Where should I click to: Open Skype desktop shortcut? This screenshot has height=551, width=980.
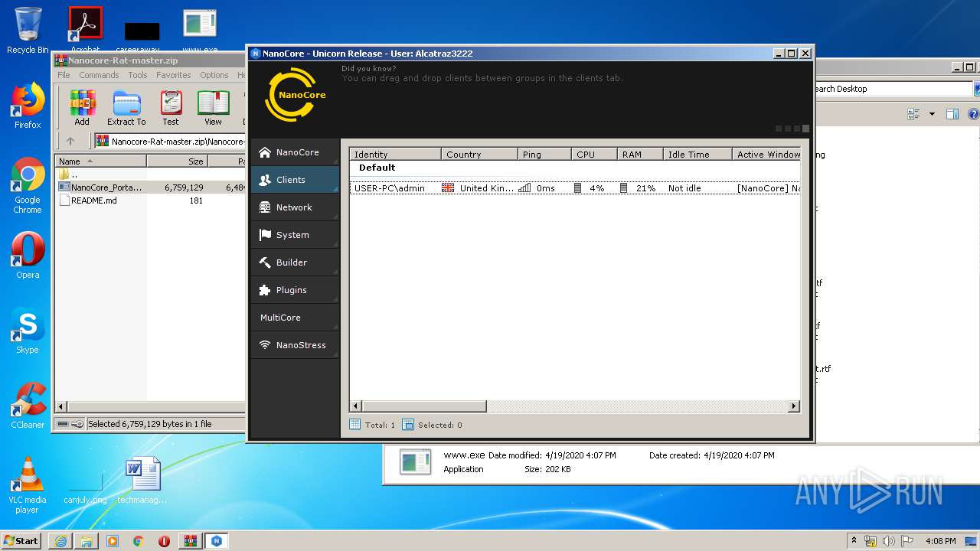tap(28, 331)
